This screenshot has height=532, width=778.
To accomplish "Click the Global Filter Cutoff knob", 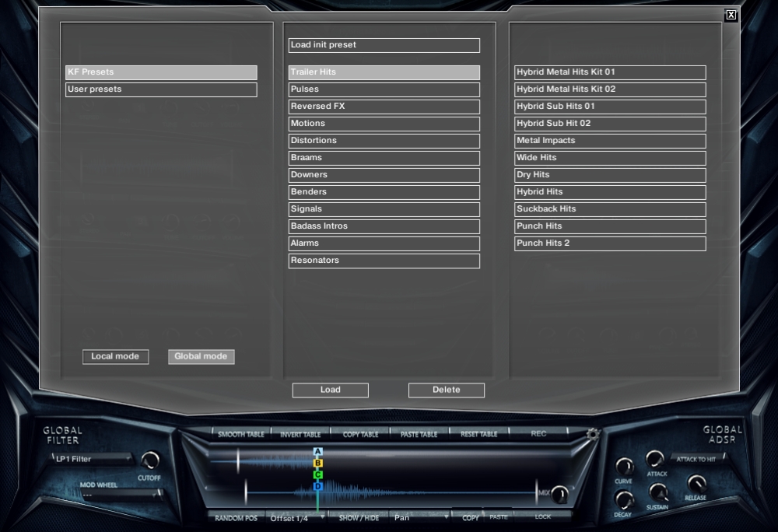I will 149,460.
